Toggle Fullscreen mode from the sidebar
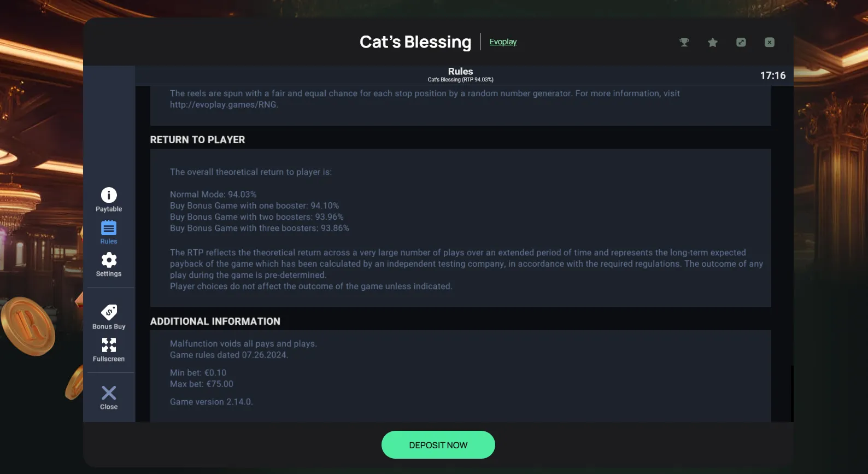 [109, 350]
